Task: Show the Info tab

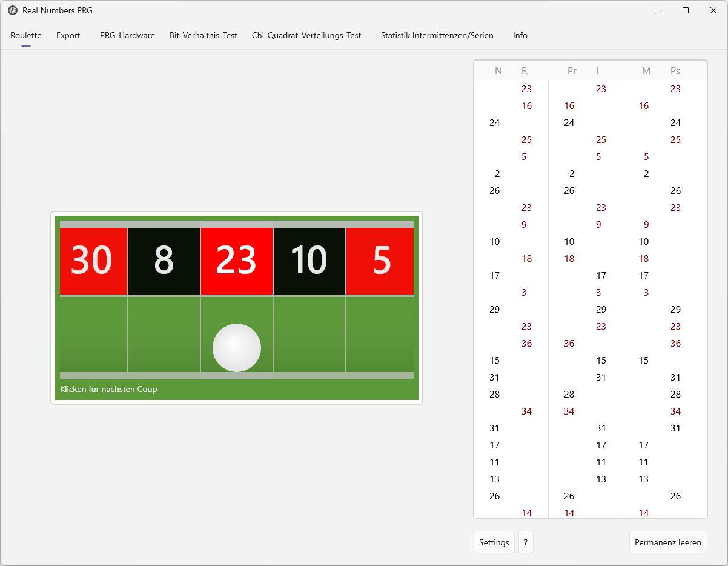Action: (520, 35)
